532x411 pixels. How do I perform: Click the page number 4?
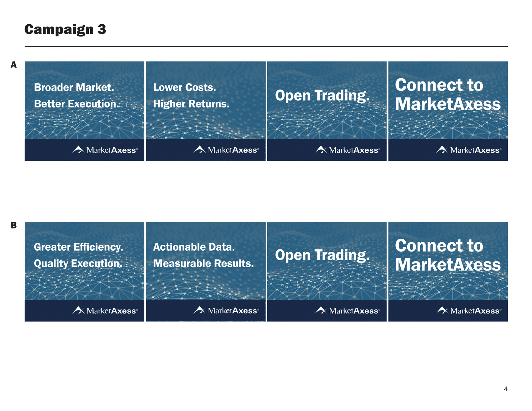point(506,389)
